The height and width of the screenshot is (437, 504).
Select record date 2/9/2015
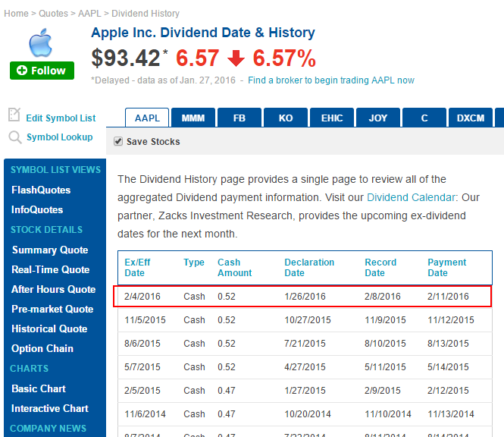point(383,390)
